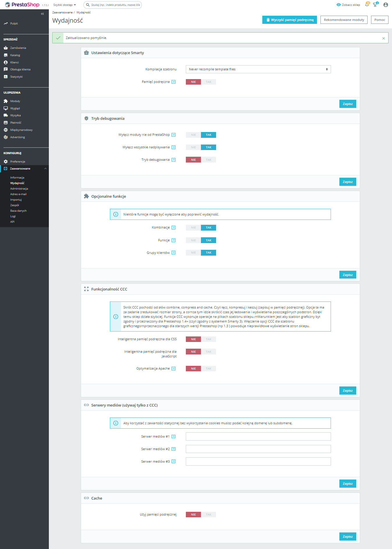
Task: Enable Inteligentna pamięć podręczna dla CSS
Action: point(209,339)
